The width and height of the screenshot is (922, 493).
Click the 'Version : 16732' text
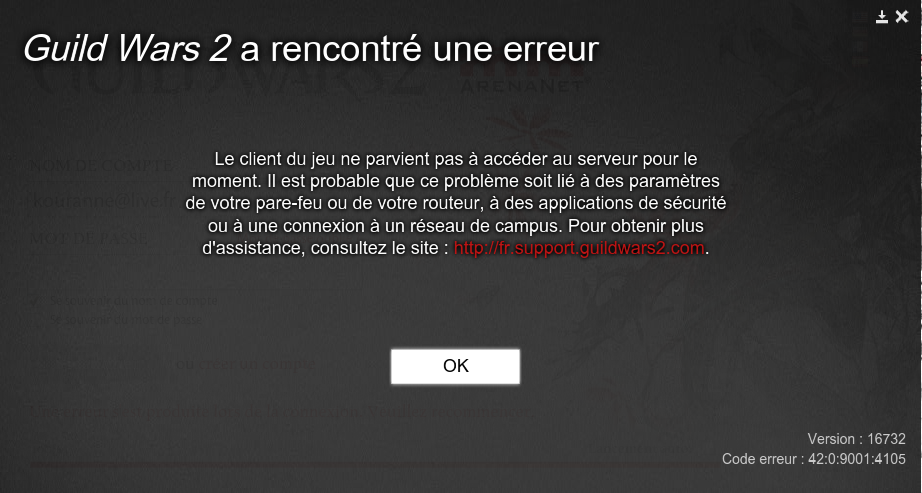(x=856, y=439)
